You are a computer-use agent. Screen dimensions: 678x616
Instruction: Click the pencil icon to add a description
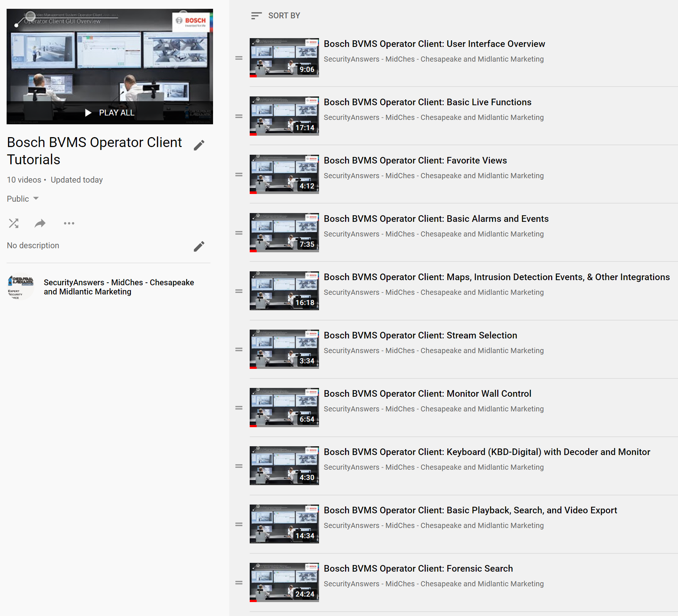[x=199, y=246]
